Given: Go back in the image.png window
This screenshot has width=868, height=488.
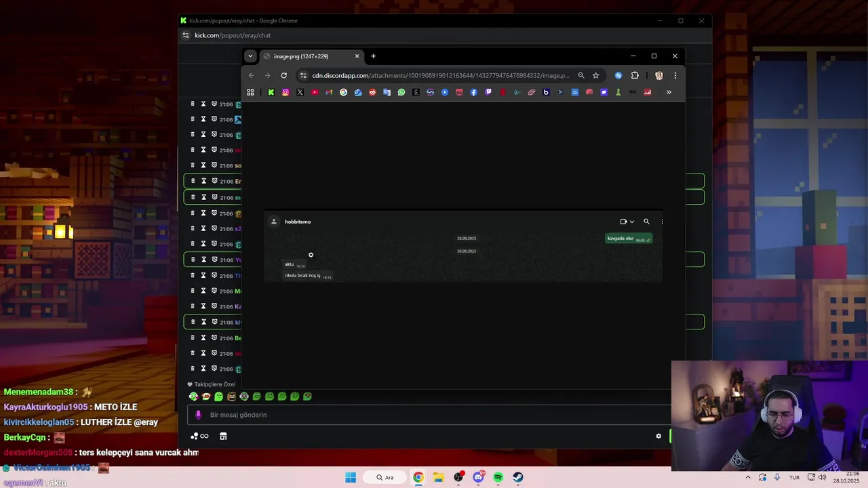Looking at the screenshot, I should (252, 75).
